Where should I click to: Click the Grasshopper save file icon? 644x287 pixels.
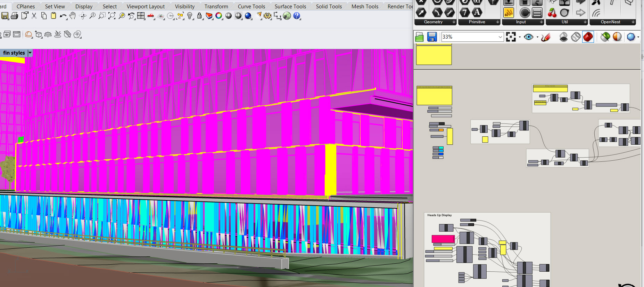432,37
